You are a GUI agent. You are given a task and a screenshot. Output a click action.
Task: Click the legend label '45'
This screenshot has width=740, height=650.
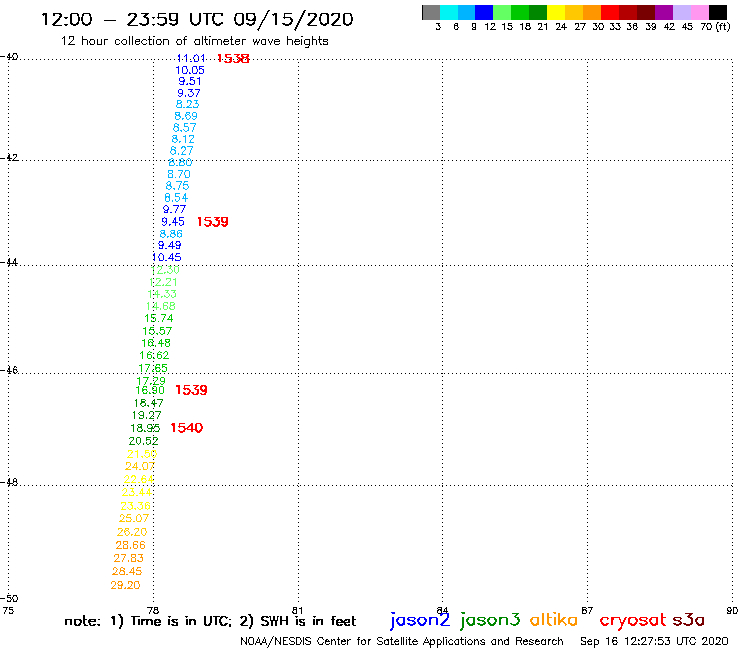[x=687, y=27]
